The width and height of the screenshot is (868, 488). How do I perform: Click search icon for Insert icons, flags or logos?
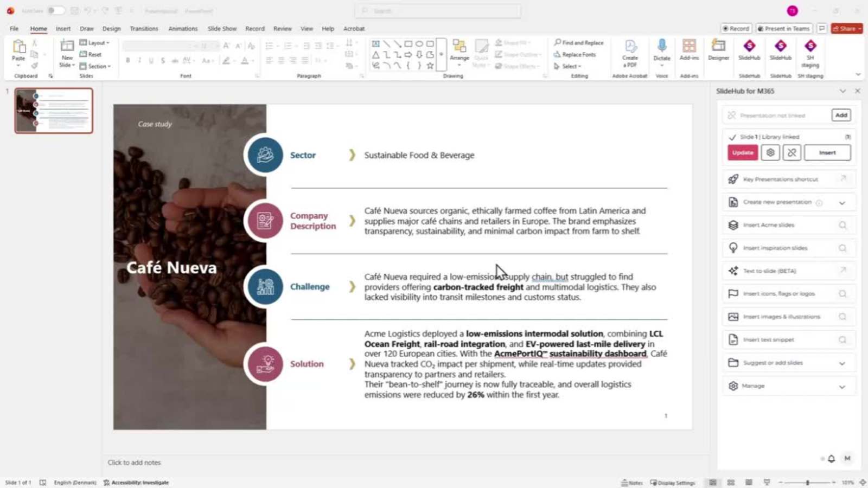pos(843,293)
